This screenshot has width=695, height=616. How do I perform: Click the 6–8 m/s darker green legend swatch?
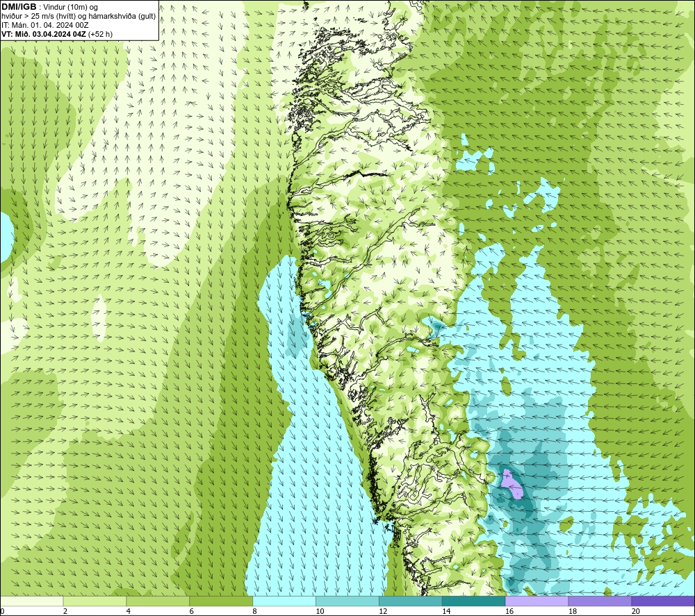click(221, 601)
